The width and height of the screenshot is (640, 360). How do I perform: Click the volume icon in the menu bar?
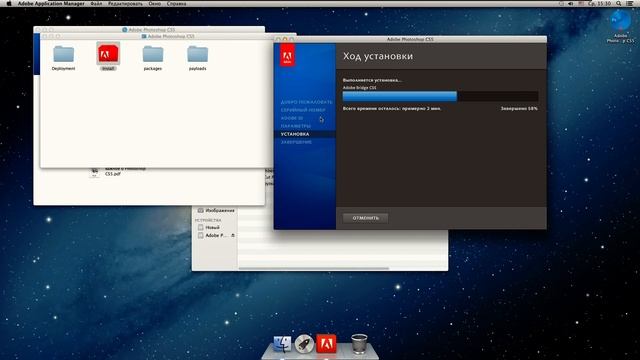click(571, 4)
